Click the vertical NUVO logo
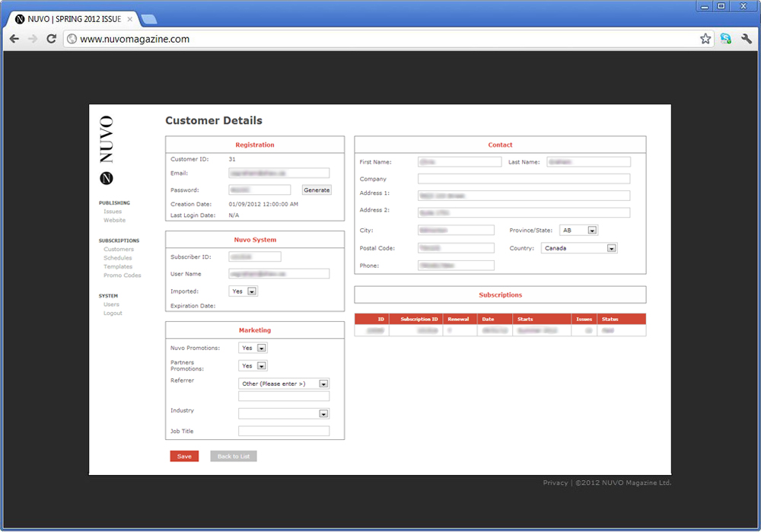 tap(107, 139)
